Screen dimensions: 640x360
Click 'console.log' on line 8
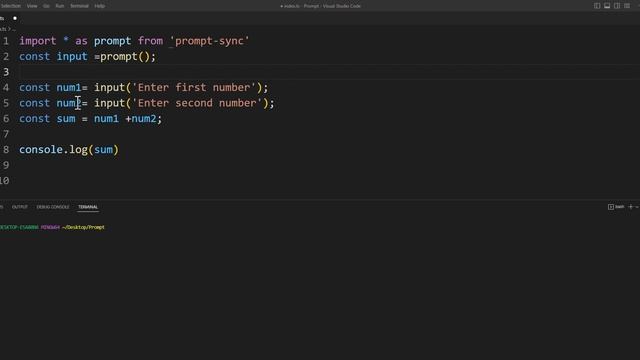(53, 149)
